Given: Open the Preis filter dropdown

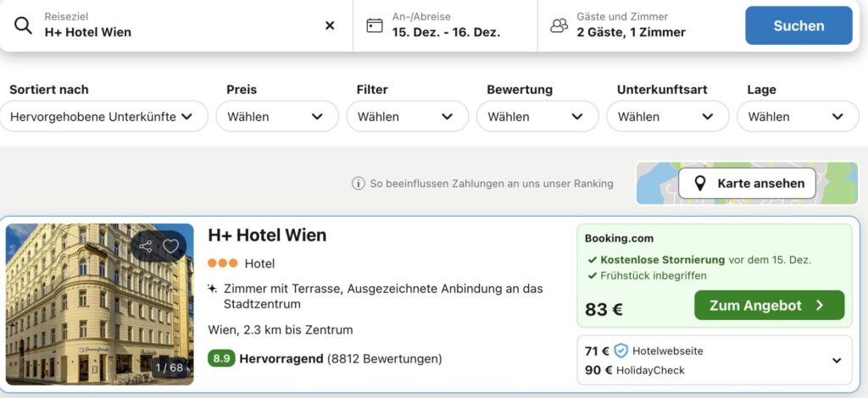Looking at the screenshot, I should click(277, 116).
